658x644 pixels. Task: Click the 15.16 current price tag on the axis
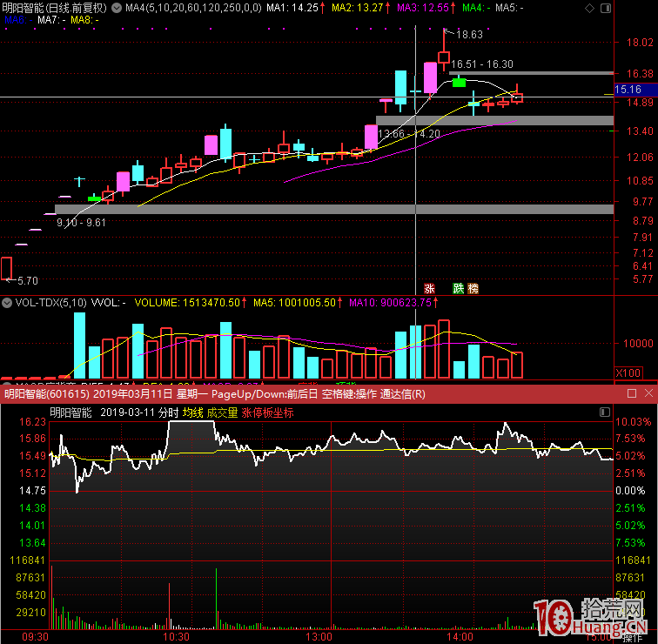pos(634,90)
